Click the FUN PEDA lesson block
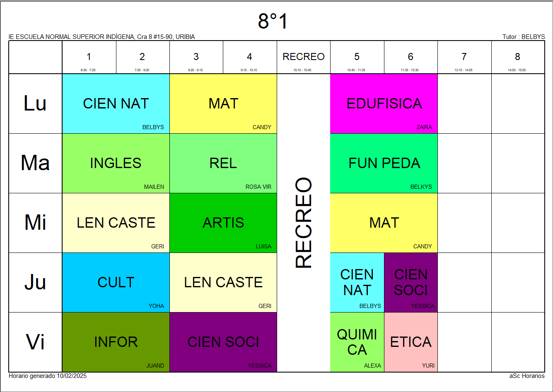Screen dimensions: 553x392 pyautogui.click(x=384, y=163)
